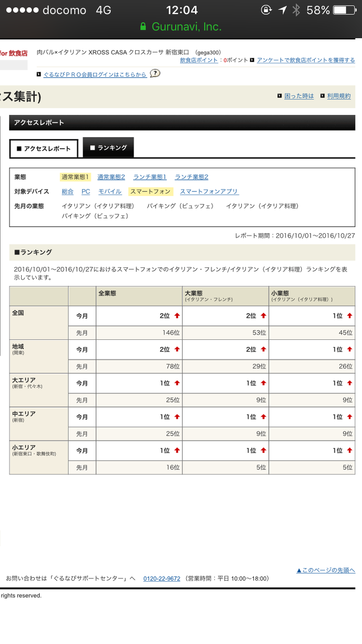Click red arrow in 小エリア 全業態 cell
This screenshot has height=644, width=362.
pos(177,450)
